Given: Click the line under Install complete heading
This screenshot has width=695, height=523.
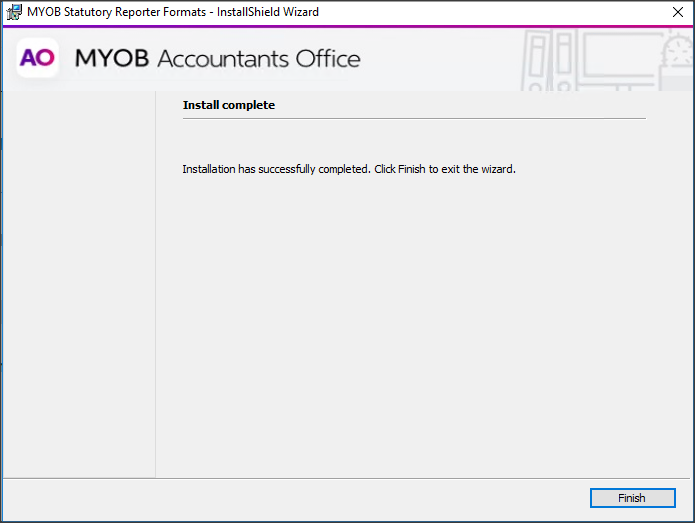Looking at the screenshot, I should click(413, 118).
